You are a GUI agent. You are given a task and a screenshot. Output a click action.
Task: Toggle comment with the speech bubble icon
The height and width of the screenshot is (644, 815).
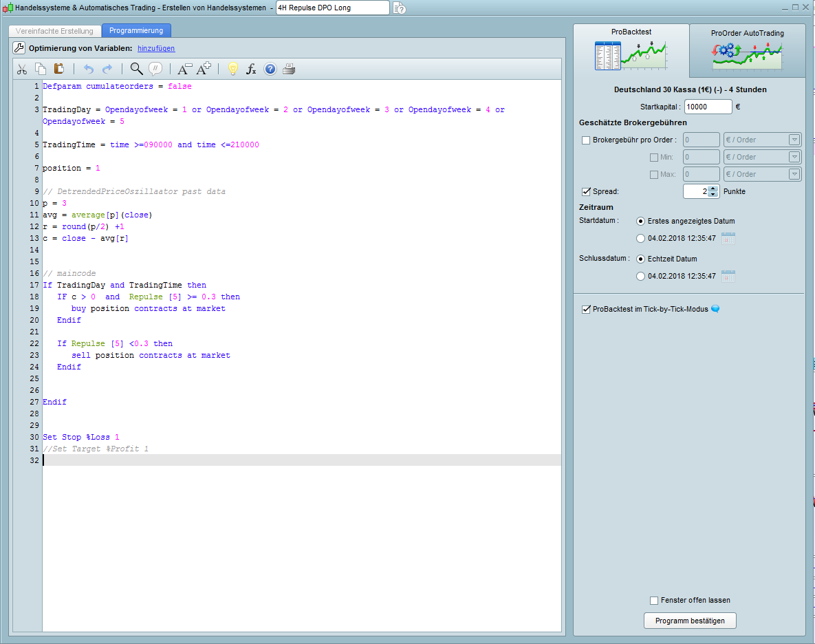coord(155,69)
